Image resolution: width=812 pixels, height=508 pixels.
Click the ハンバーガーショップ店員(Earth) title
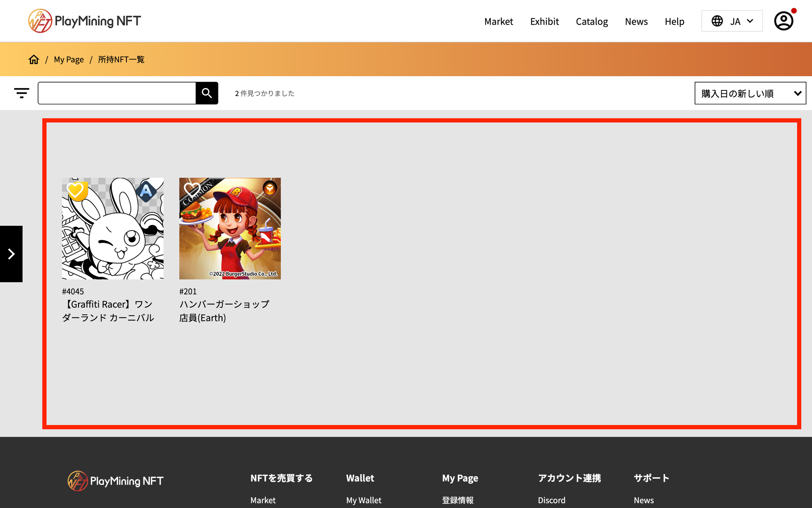[x=224, y=311]
